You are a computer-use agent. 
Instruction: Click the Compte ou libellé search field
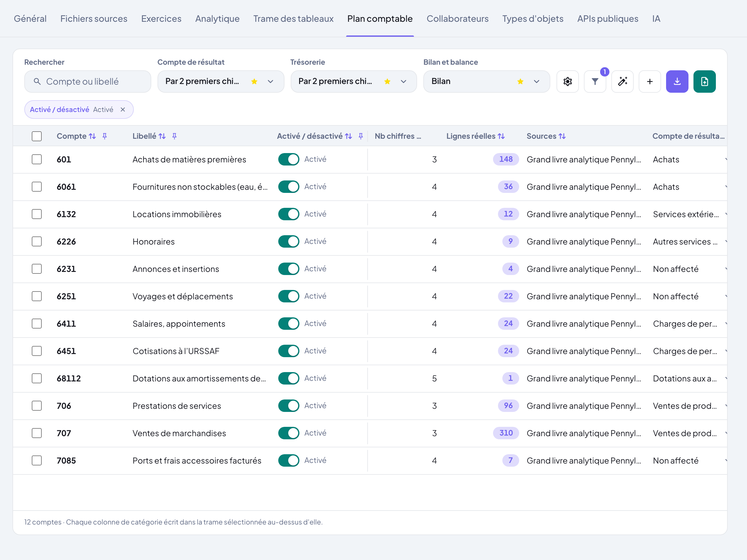tap(87, 81)
